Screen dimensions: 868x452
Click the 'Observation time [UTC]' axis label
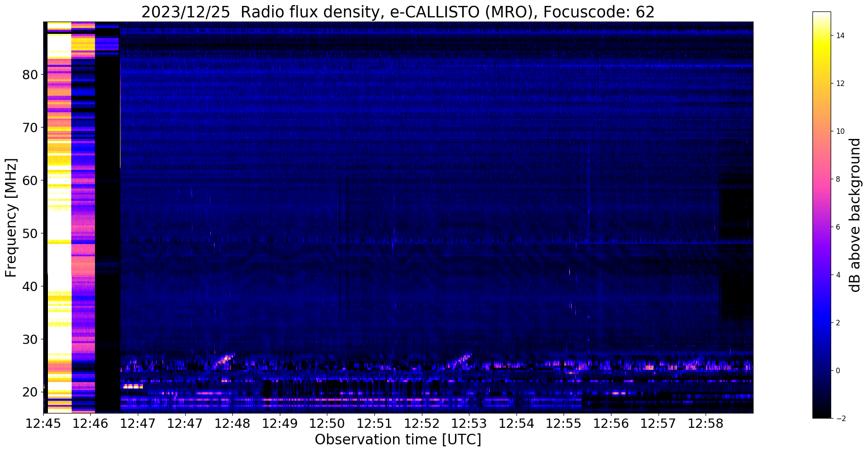point(398,440)
